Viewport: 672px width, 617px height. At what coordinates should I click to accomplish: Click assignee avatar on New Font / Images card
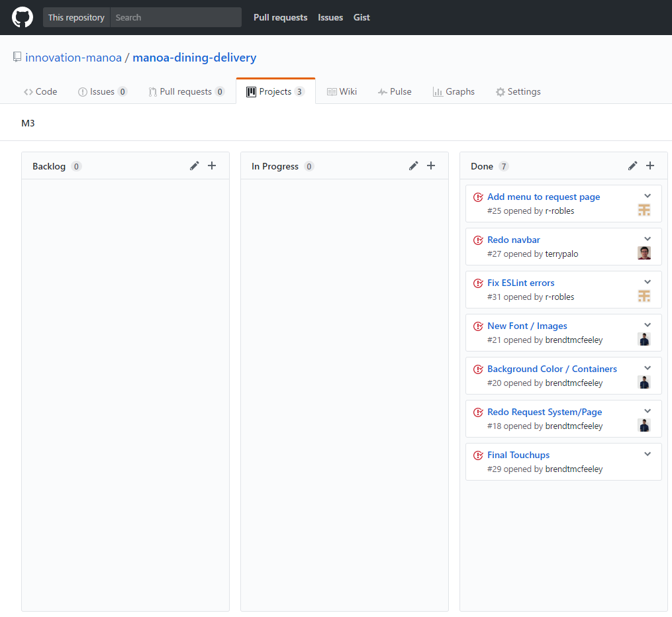click(644, 339)
